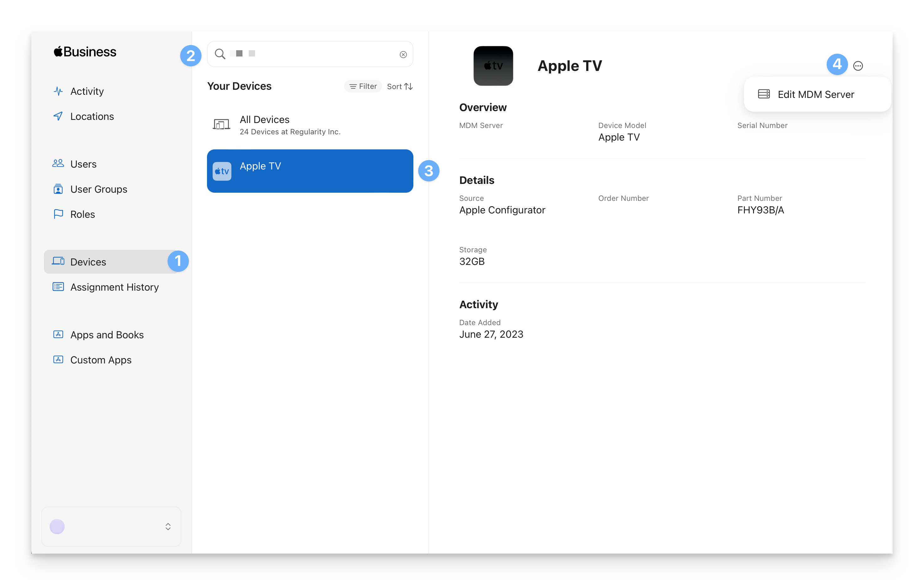Open the Devices section in the sidebar

88,262
